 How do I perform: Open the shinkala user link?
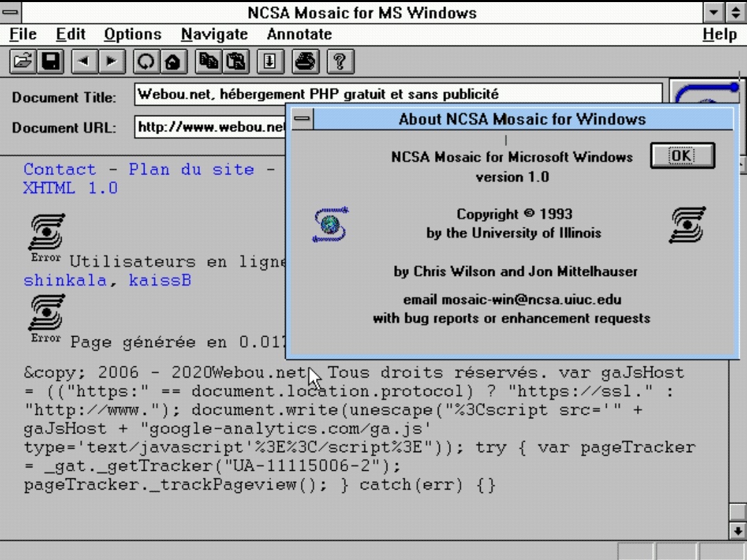[65, 281]
